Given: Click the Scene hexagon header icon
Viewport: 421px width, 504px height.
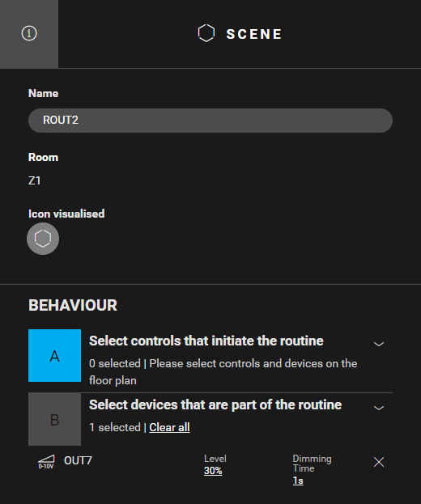Looking at the screenshot, I should [x=206, y=33].
